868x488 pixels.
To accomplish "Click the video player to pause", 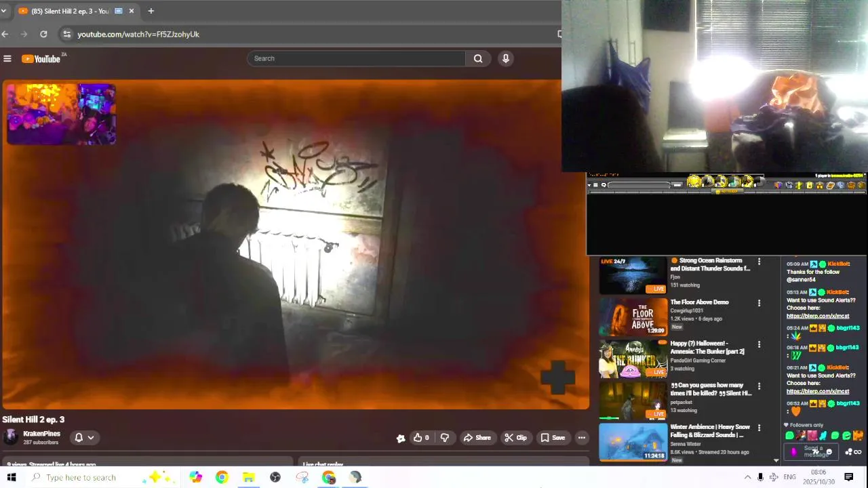I will click(296, 244).
